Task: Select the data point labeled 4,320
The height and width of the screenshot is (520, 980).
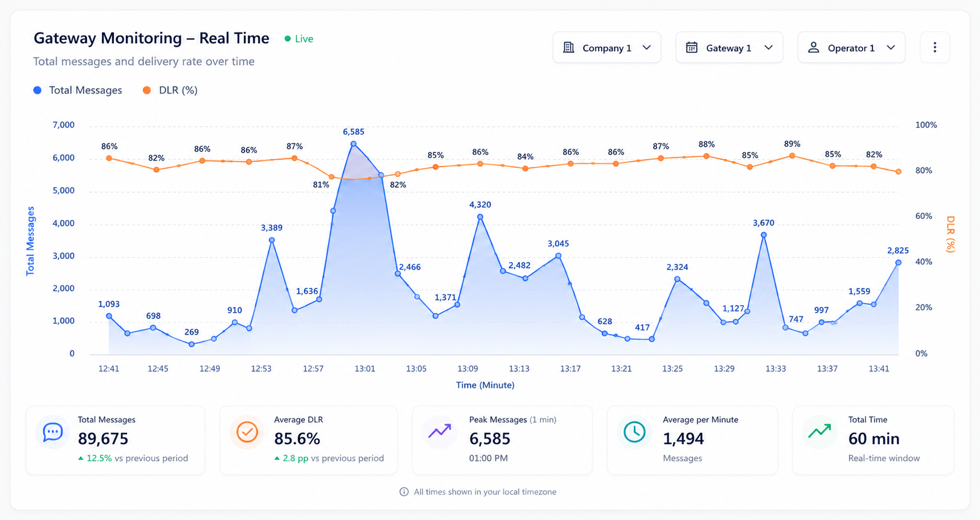Action: coord(480,217)
